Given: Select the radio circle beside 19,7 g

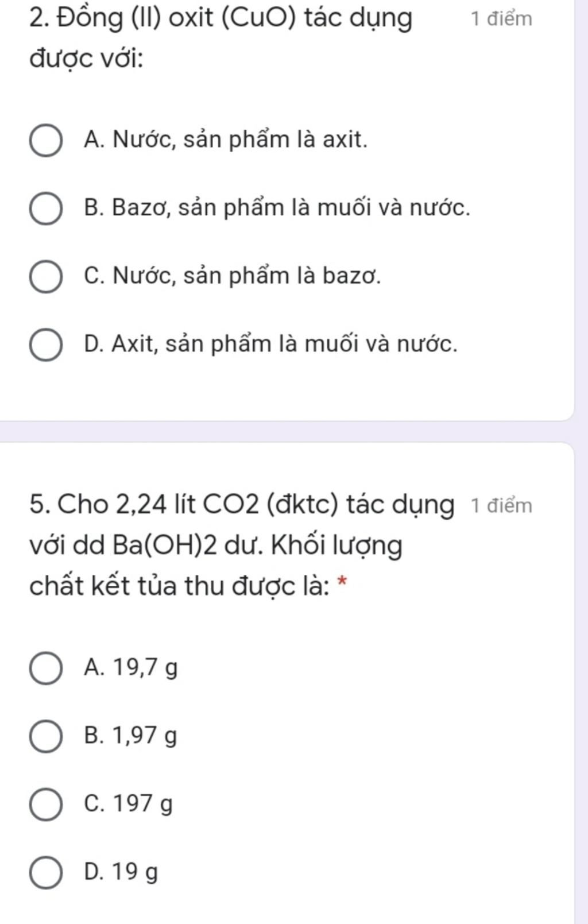Looking at the screenshot, I should (46, 668).
